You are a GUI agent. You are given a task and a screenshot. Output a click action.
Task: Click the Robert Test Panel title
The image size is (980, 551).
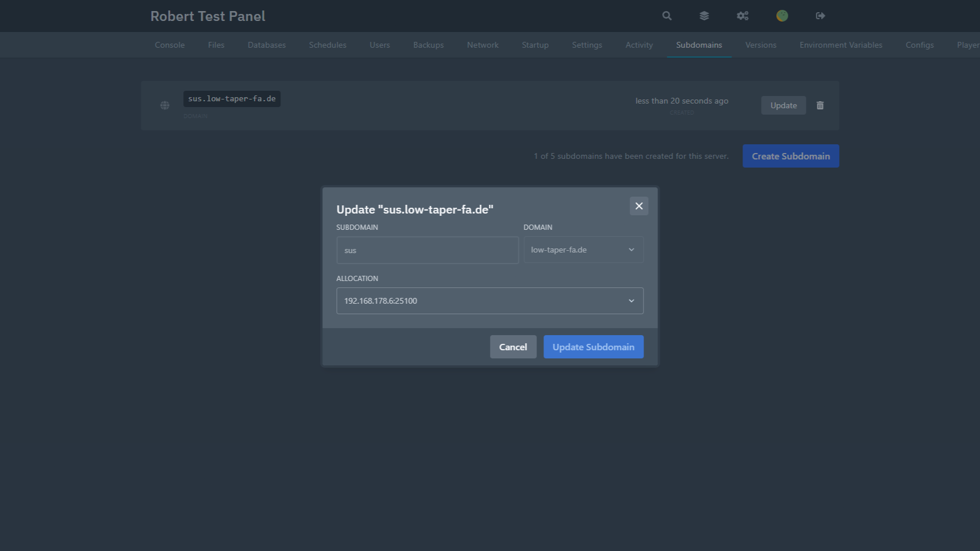[208, 16]
